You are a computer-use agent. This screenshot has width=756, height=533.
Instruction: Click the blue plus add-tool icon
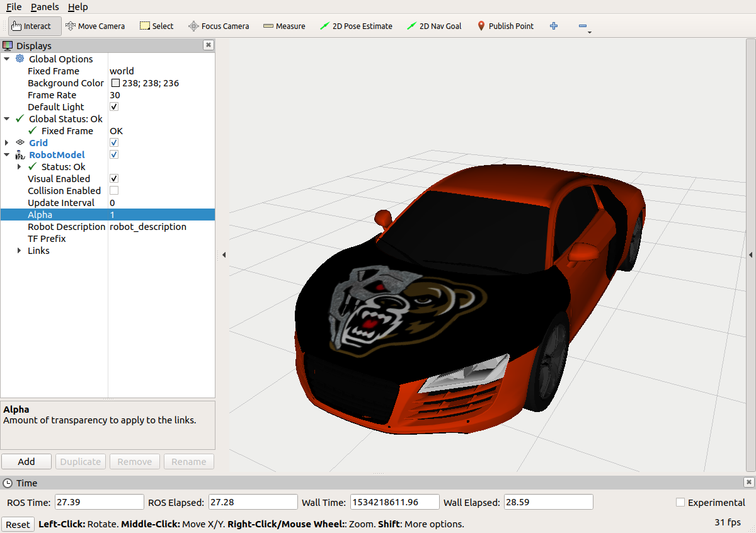pos(554,26)
